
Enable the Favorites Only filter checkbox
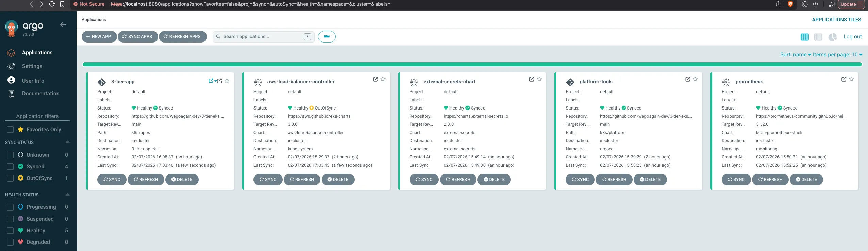10,130
